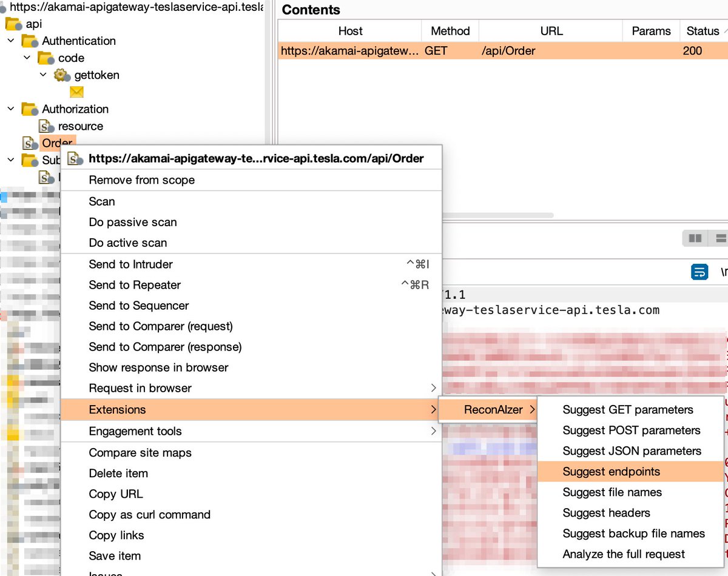Click the script icon in context menu header
The height and width of the screenshot is (576, 728).
tap(73, 158)
